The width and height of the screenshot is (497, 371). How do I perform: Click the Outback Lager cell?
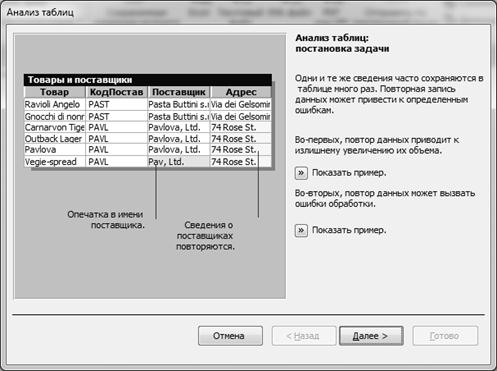[55, 139]
